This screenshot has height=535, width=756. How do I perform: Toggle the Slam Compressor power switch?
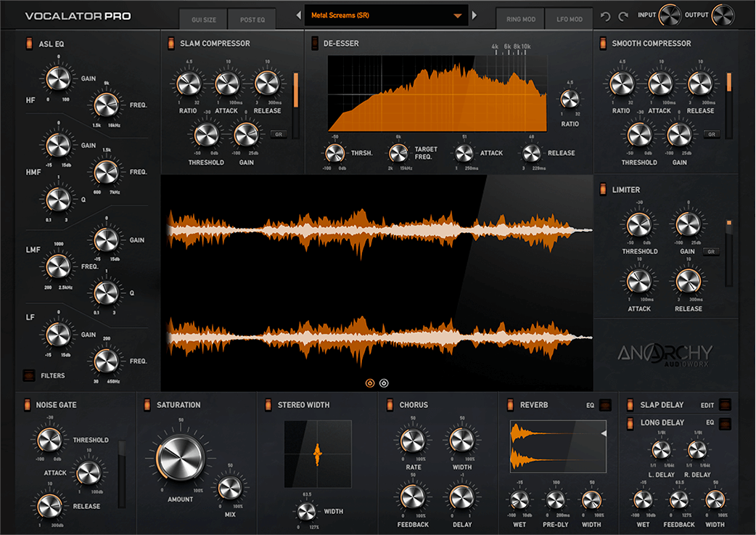point(170,44)
